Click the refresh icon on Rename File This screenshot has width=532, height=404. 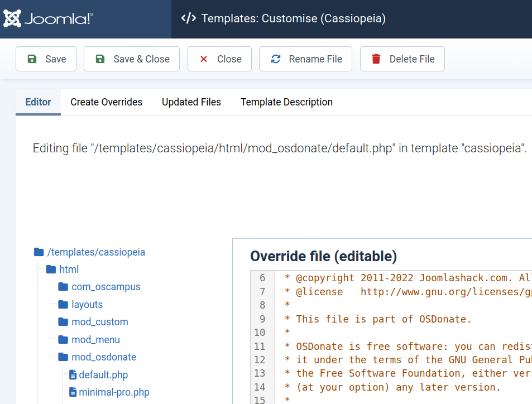(x=275, y=59)
